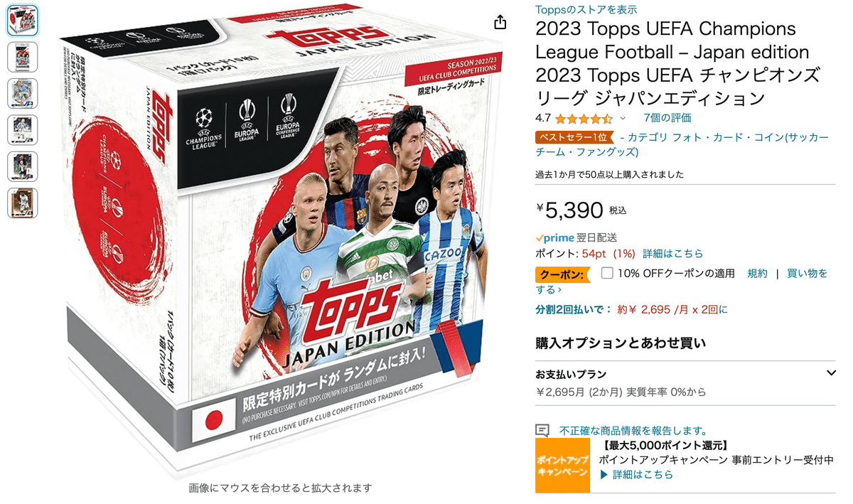853x504 pixels.
Task: Click the triangle arrow before 詳細はこちら in campaign
Action: click(605, 475)
